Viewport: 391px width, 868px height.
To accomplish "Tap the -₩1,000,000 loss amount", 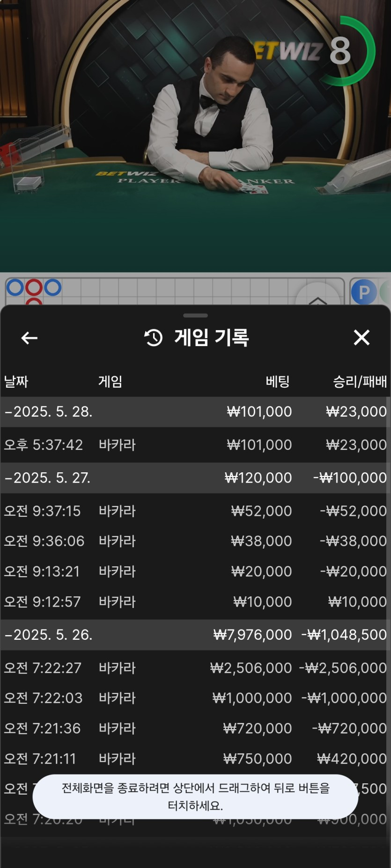I will [344, 698].
